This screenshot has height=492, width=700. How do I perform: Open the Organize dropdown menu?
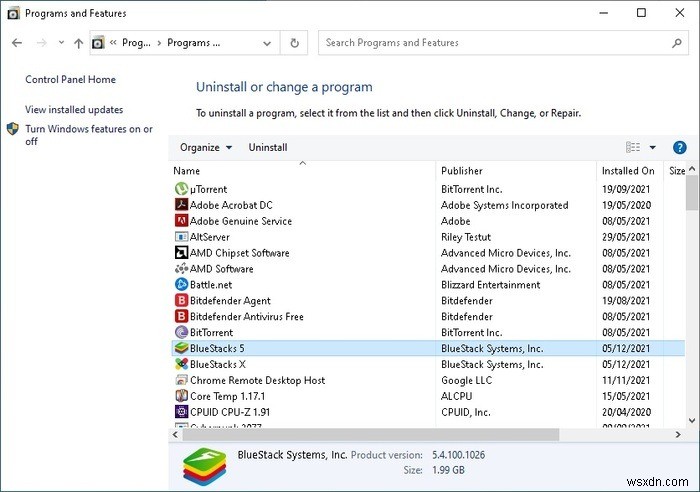[206, 147]
